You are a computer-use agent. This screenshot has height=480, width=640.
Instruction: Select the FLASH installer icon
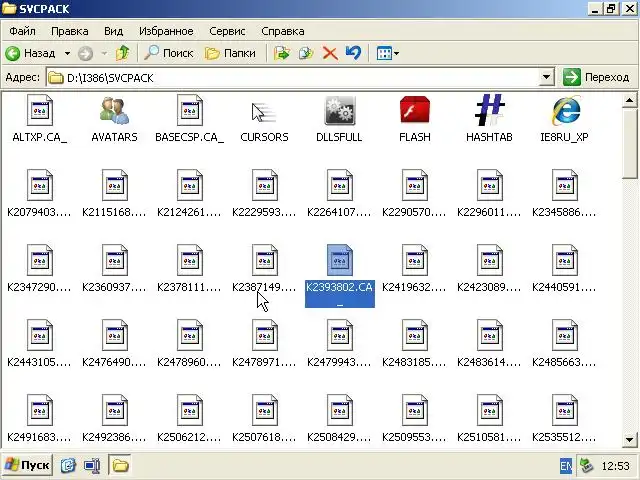pos(415,110)
